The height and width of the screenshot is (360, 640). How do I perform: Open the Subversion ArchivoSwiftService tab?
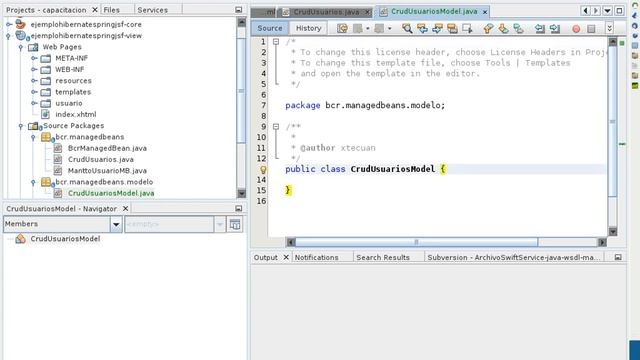click(x=514, y=258)
